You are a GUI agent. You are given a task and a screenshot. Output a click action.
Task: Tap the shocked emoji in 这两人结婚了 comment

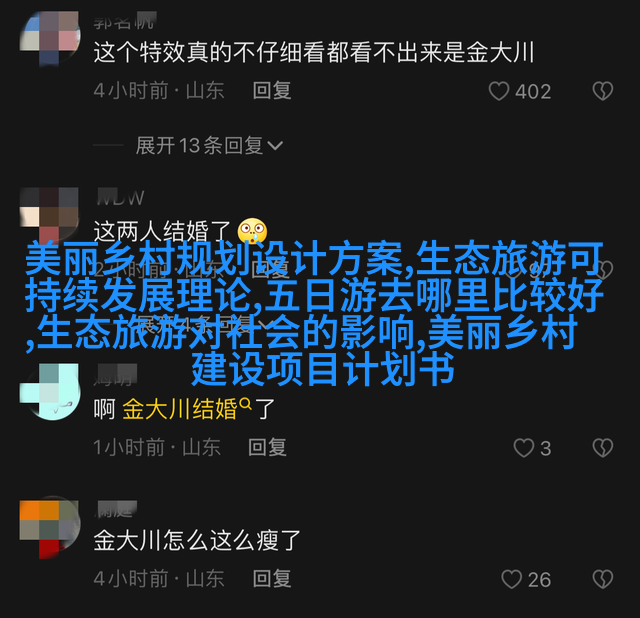click(x=252, y=231)
